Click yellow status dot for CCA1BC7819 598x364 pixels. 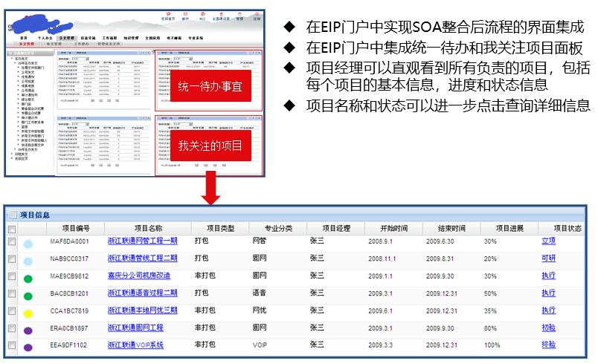(x=28, y=313)
